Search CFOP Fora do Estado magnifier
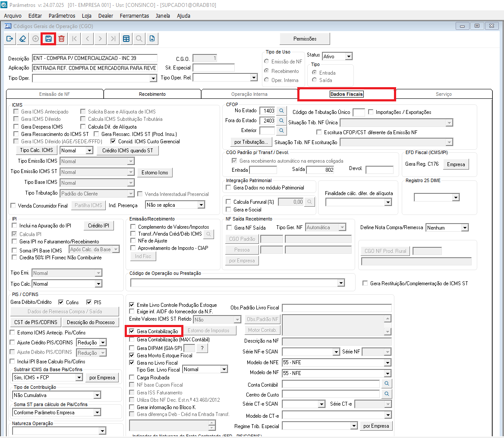504x438 pixels. 281,120
